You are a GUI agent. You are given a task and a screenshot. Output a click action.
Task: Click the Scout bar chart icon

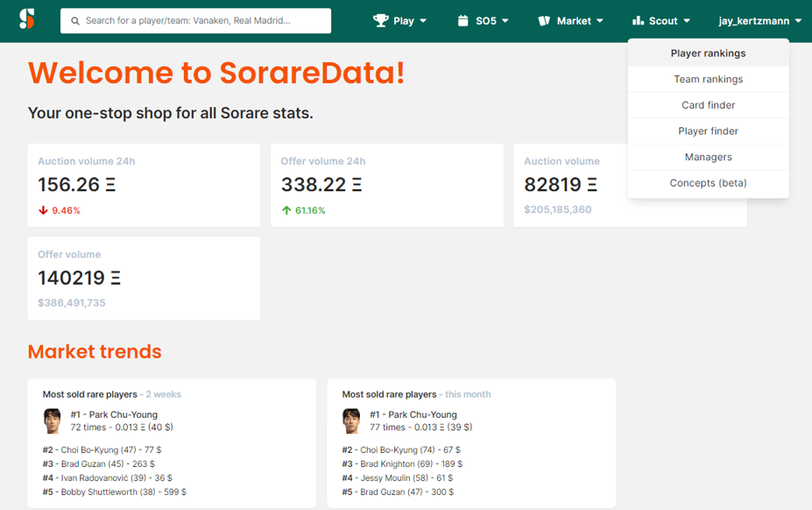(638, 21)
